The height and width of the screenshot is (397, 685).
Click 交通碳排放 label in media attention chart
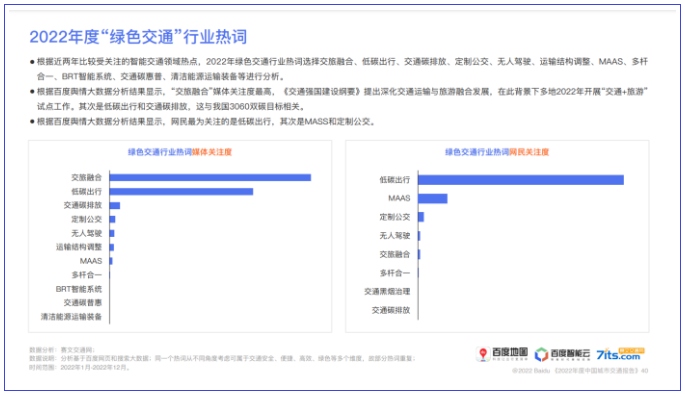point(83,205)
